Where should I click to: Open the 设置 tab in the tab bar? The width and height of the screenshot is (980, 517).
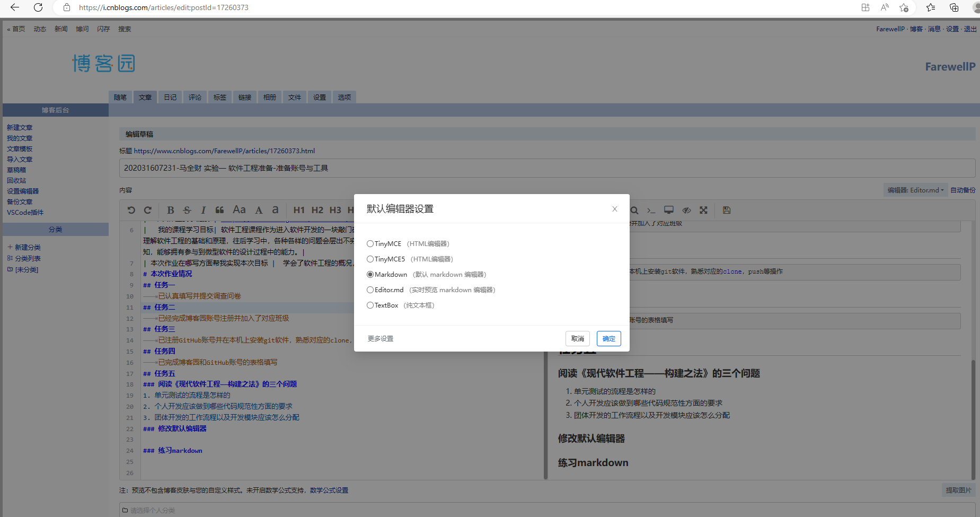tap(320, 97)
